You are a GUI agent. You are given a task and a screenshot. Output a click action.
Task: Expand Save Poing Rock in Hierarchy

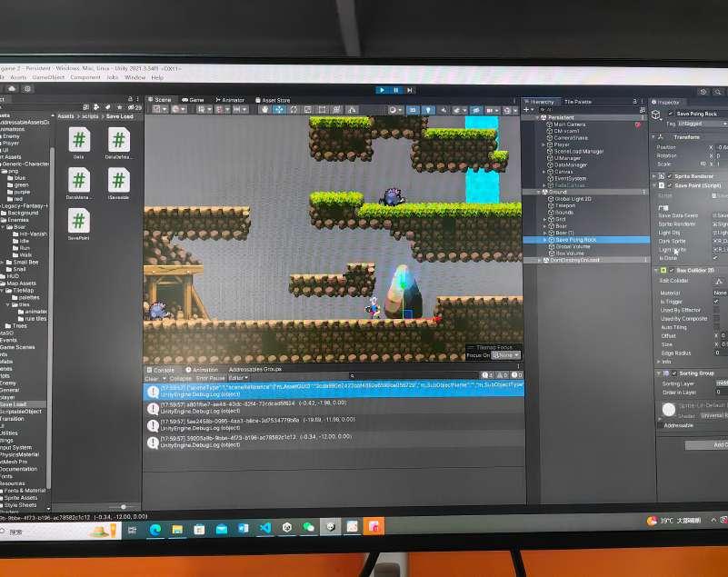pyautogui.click(x=544, y=240)
